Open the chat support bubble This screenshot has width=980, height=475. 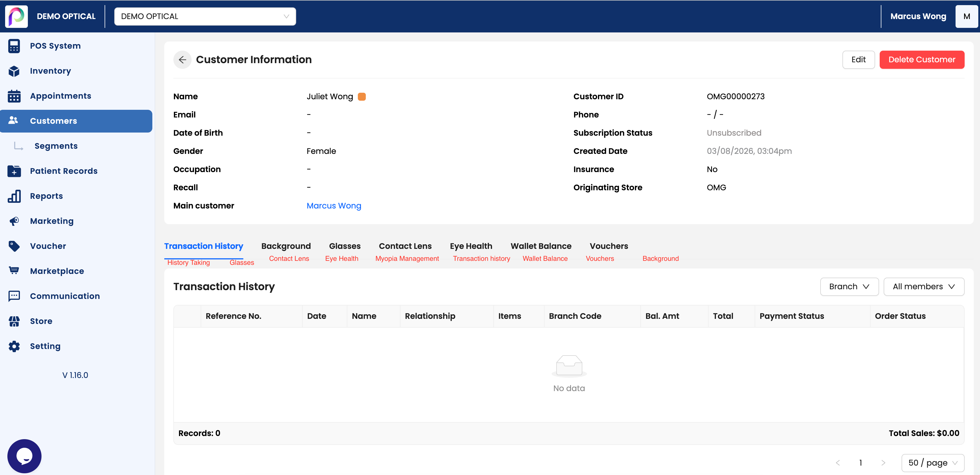coord(24,456)
